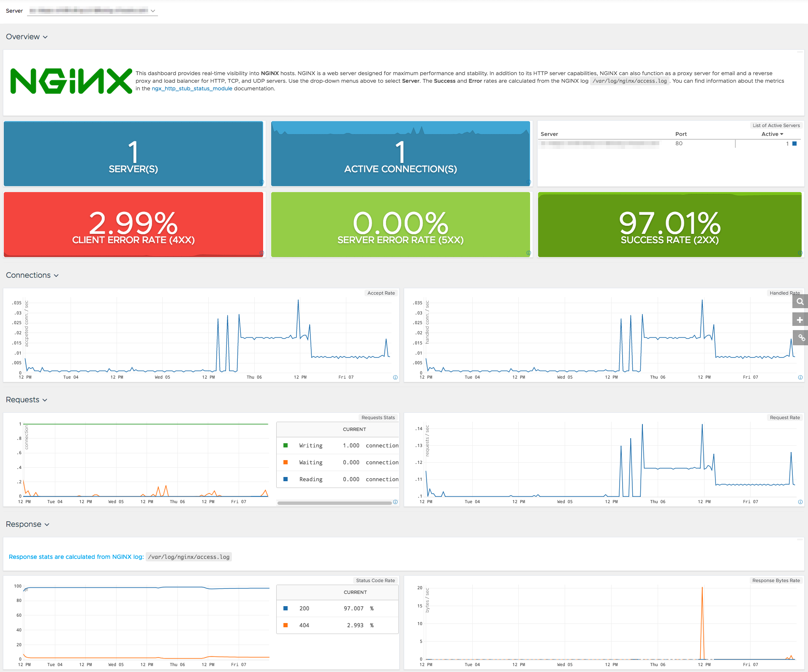Image resolution: width=808 pixels, height=672 pixels.
Task: Click info icon on Success Rate tile
Action: pyautogui.click(x=800, y=253)
